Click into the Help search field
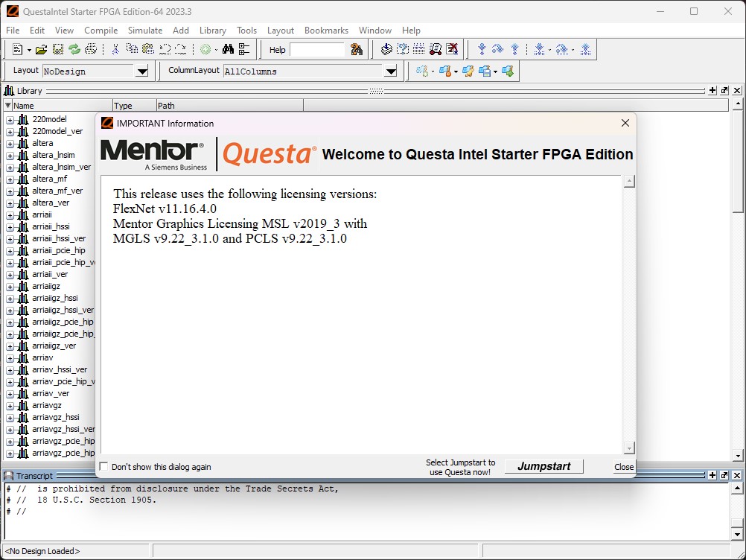 pyautogui.click(x=317, y=49)
